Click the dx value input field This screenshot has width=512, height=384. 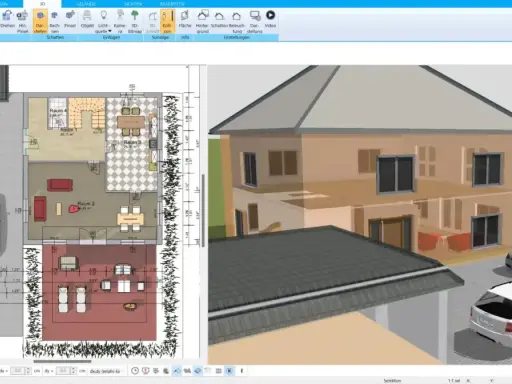point(18,371)
